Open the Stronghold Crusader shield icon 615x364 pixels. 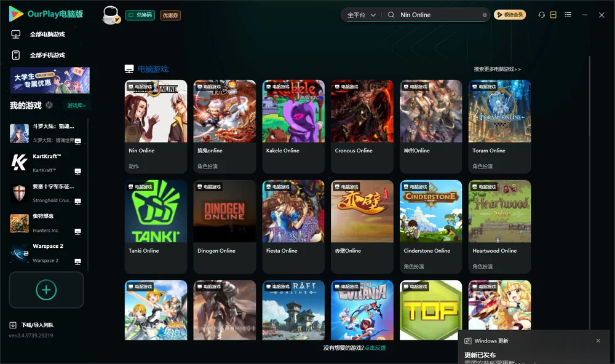tap(19, 193)
